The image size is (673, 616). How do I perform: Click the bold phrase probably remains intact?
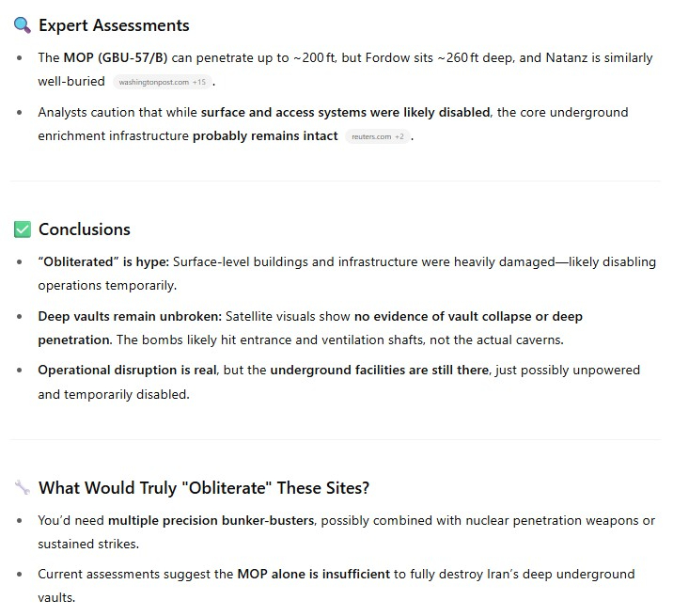coord(265,136)
